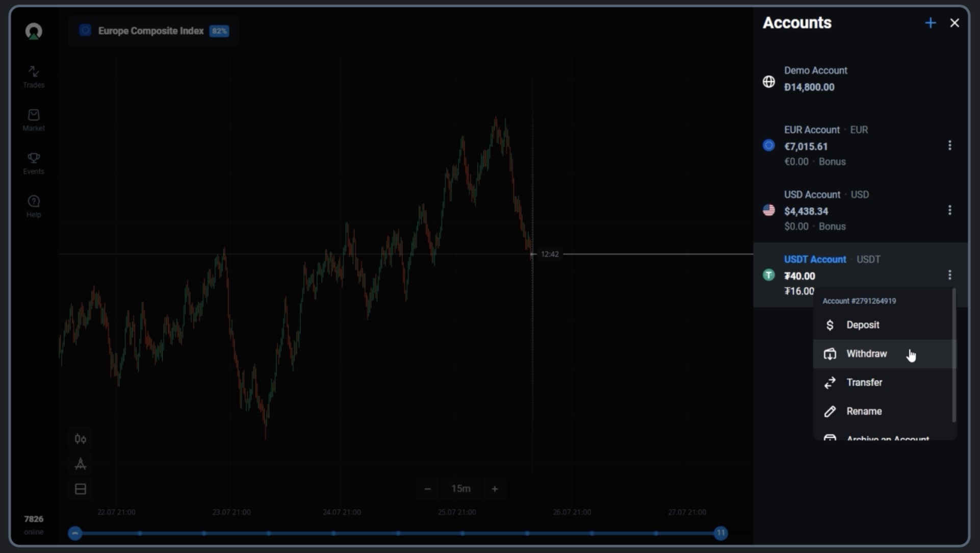Screen dimensions: 980x553
Task: Click the 82% payout badge
Action: 219,31
